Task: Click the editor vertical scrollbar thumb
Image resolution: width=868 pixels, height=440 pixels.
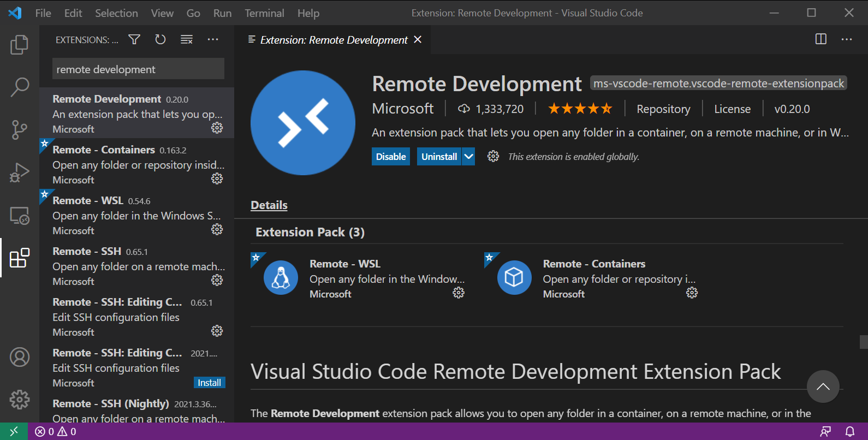Action: pyautogui.click(x=864, y=342)
